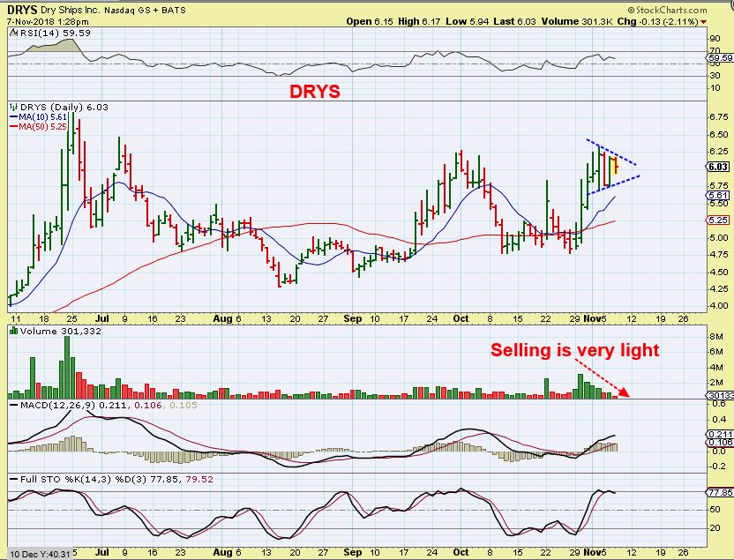Click the 'High 6.17' header value
Viewport: 734px width, 560px height.
click(x=419, y=21)
